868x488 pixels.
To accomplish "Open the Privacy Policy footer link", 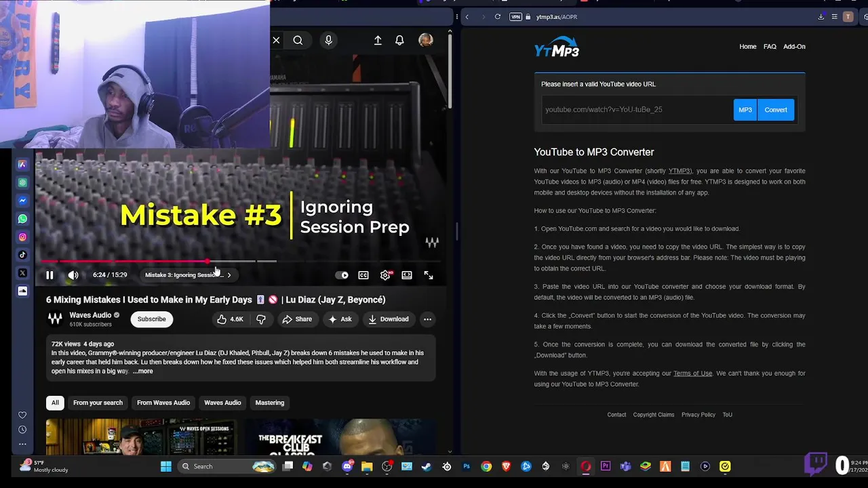I will point(698,415).
